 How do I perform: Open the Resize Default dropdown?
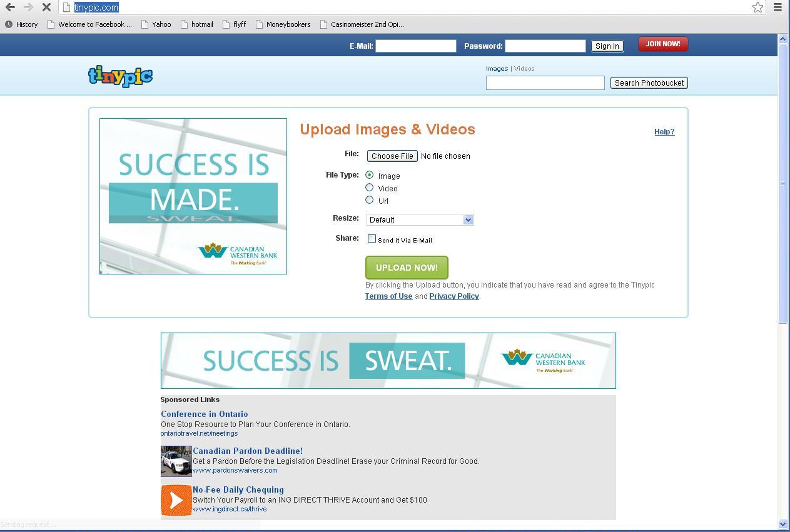[420, 219]
